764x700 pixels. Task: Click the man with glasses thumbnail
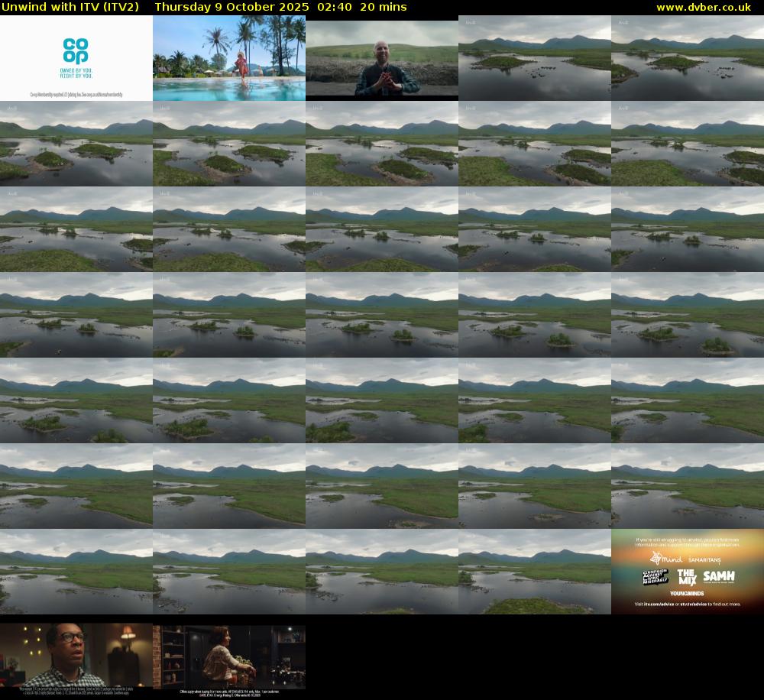point(76,656)
